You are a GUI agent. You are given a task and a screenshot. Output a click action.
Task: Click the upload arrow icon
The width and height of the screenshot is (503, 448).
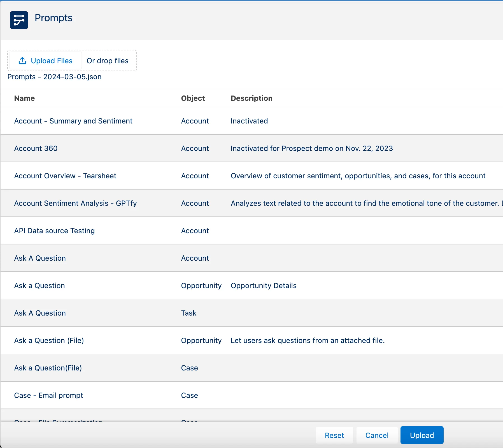point(22,60)
